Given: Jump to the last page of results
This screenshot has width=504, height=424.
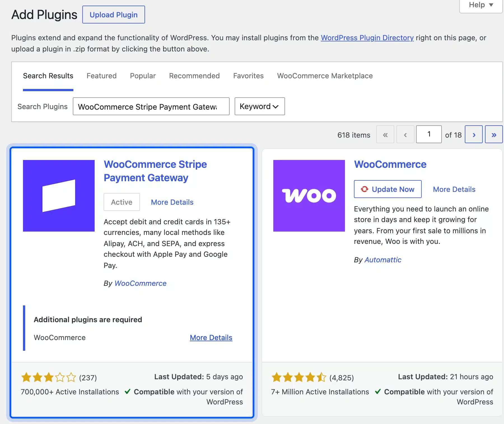Looking at the screenshot, I should pos(494,135).
